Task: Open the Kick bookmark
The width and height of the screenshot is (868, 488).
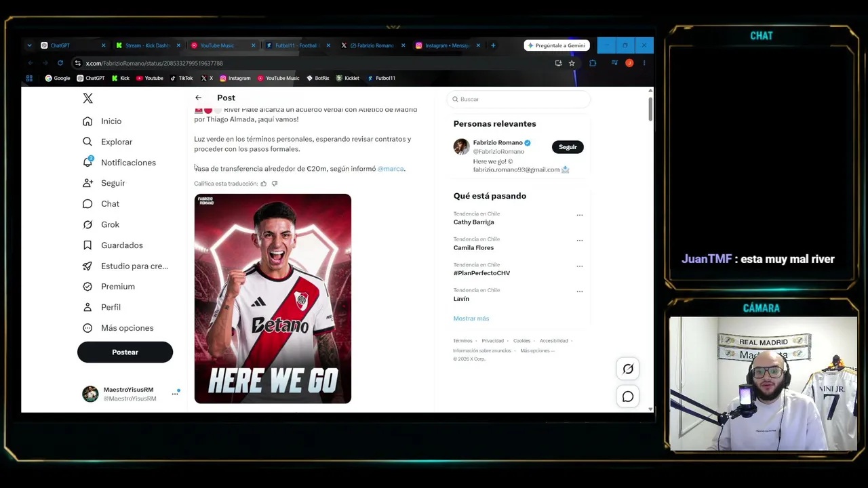Action: click(121, 78)
